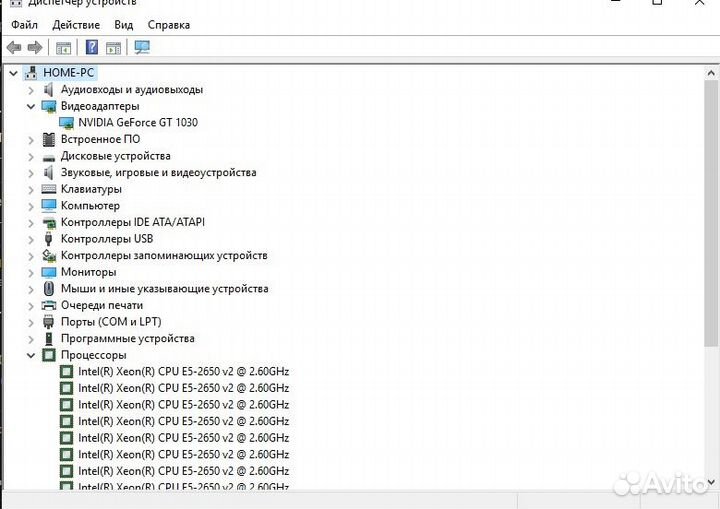Click the Back arrow in the toolbar

tap(13, 47)
